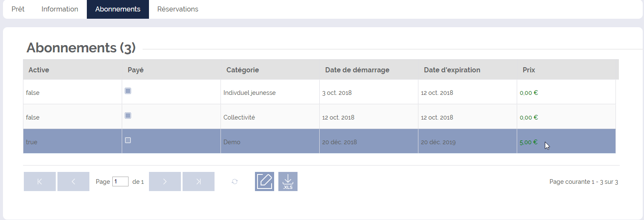This screenshot has height=220, width=644.
Task: Toggle Payé checkbox for Indivduel jeunesse
Action: [128, 91]
